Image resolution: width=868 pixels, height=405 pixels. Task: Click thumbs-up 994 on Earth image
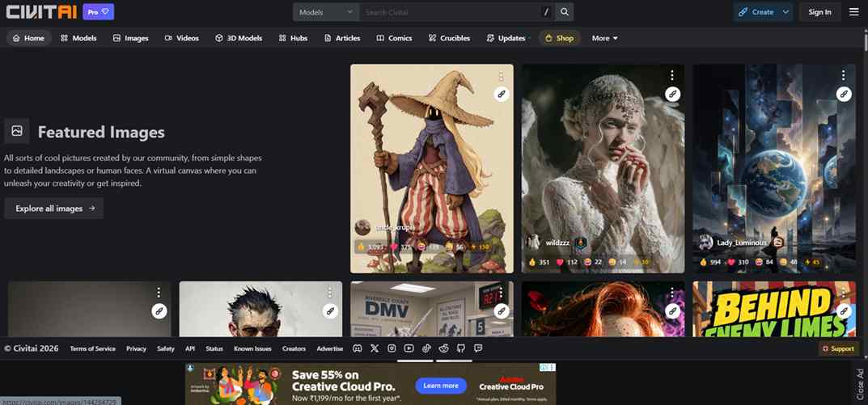coord(709,262)
